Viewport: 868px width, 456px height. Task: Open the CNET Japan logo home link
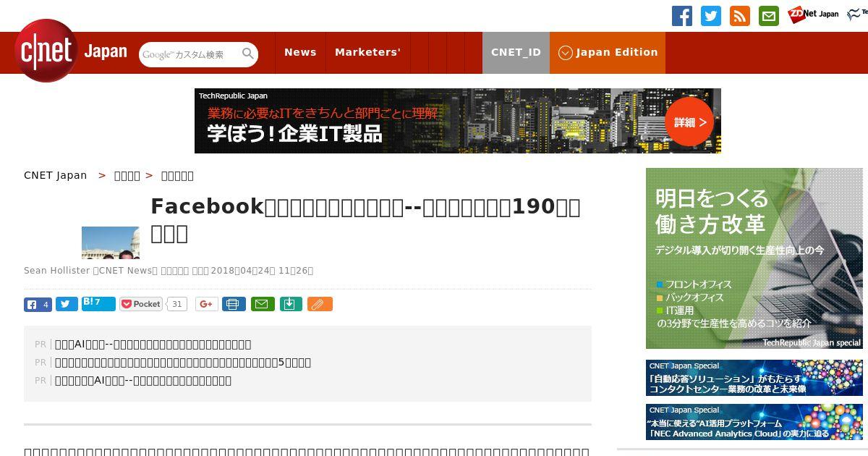pos(71,51)
